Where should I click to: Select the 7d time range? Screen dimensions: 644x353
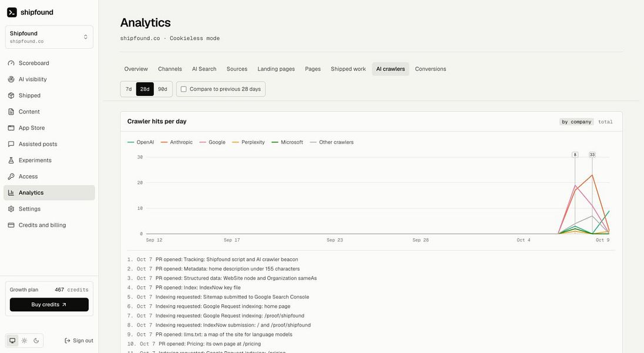[129, 89]
